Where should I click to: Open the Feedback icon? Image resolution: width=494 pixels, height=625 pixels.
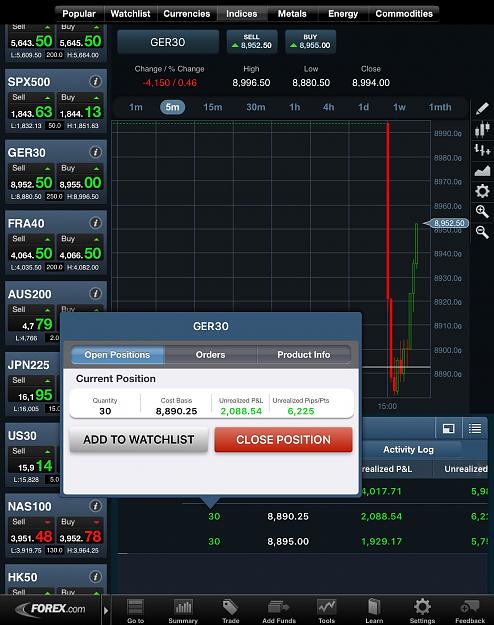point(470,611)
